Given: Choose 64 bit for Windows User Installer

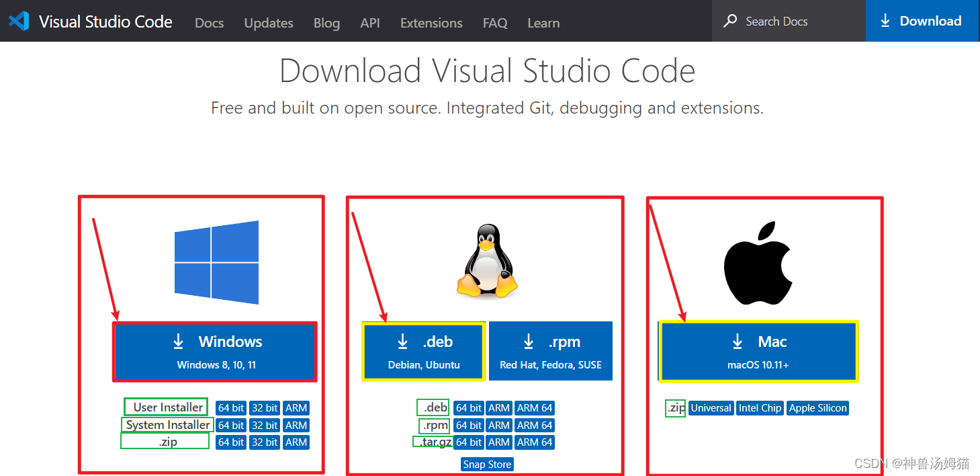Looking at the screenshot, I should (x=231, y=408).
